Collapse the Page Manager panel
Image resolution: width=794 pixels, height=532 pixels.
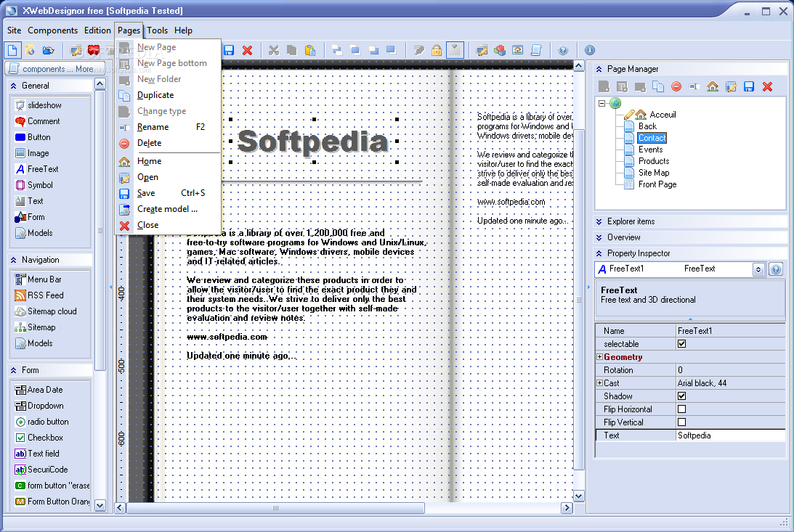click(x=599, y=69)
